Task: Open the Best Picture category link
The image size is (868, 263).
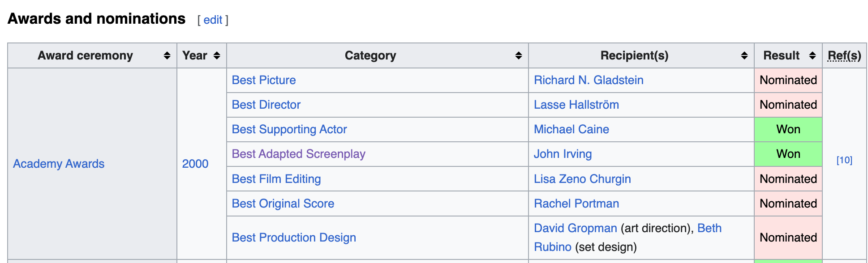Action: click(x=264, y=80)
